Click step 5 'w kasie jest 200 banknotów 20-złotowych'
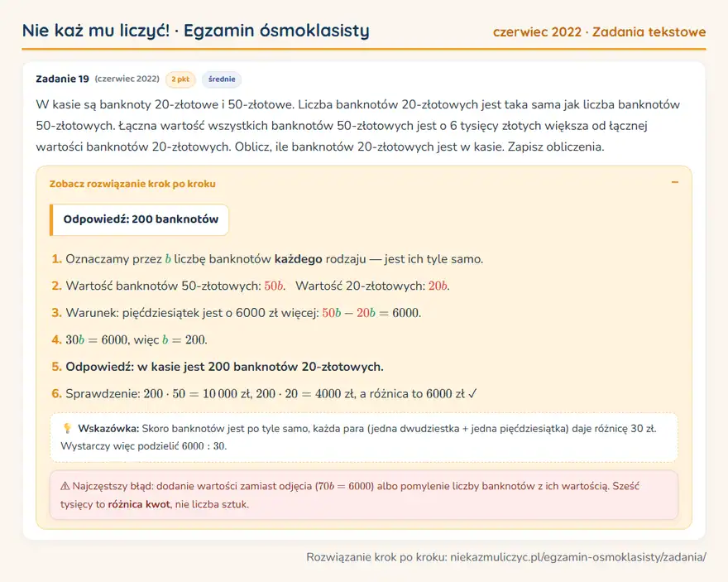The image size is (728, 582). tap(260, 367)
